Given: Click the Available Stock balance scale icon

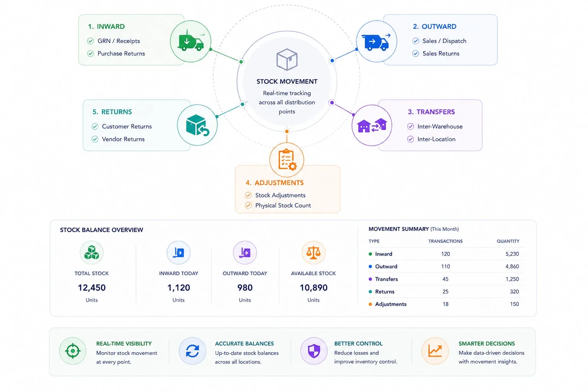Looking at the screenshot, I should point(314,253).
